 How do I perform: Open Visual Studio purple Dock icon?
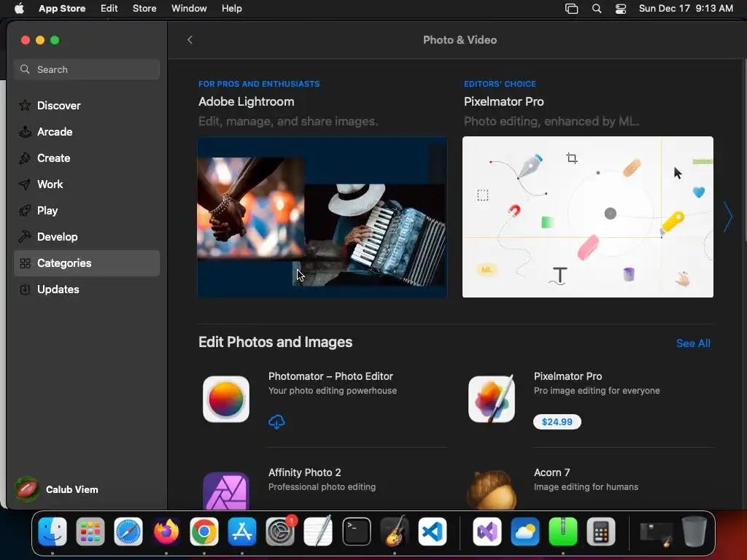click(x=487, y=531)
